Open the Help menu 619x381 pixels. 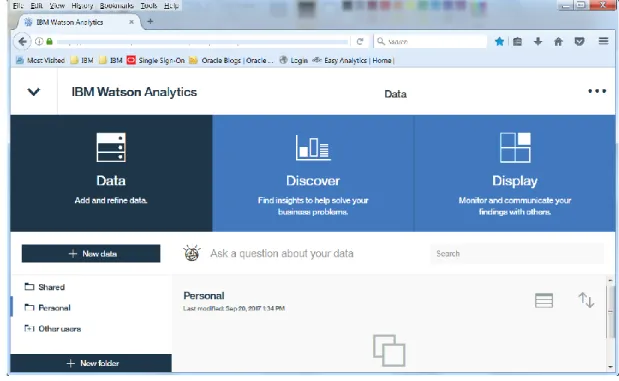click(171, 6)
